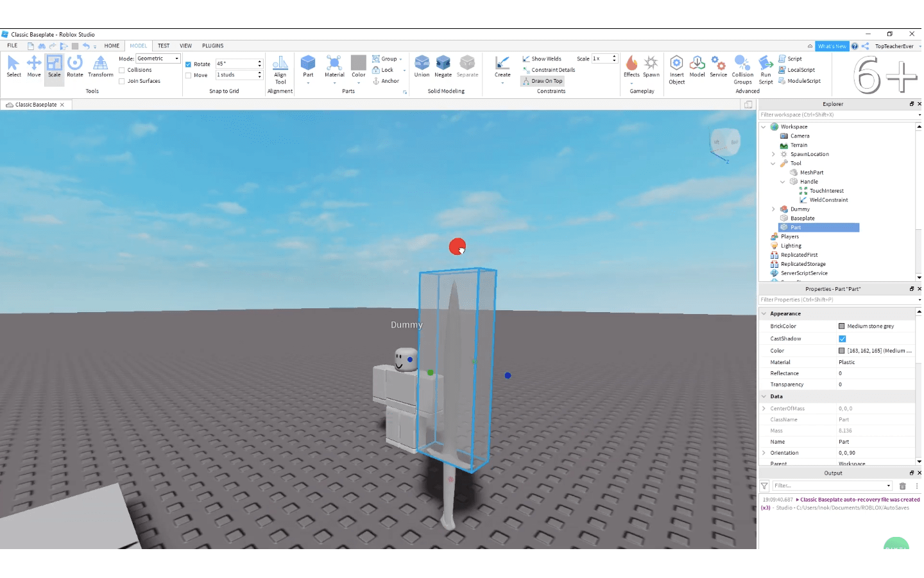Disable the Rotate snap checkbox

[x=188, y=64]
